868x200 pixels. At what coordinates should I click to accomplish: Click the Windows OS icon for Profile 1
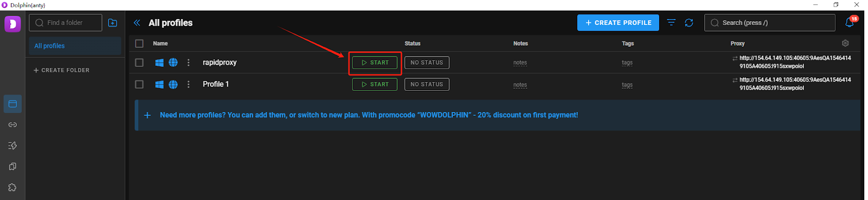(159, 84)
